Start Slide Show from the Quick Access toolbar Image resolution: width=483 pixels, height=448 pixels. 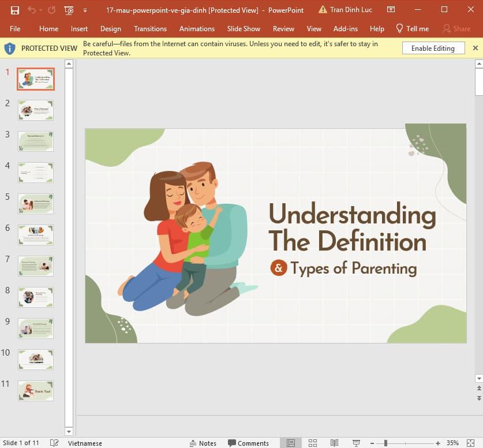68,10
